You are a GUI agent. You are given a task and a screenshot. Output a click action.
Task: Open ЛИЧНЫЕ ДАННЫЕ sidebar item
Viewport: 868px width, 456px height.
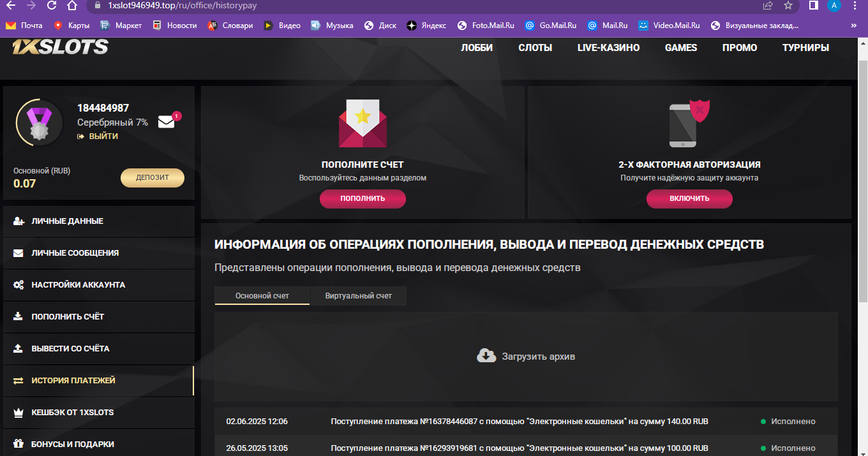98,221
